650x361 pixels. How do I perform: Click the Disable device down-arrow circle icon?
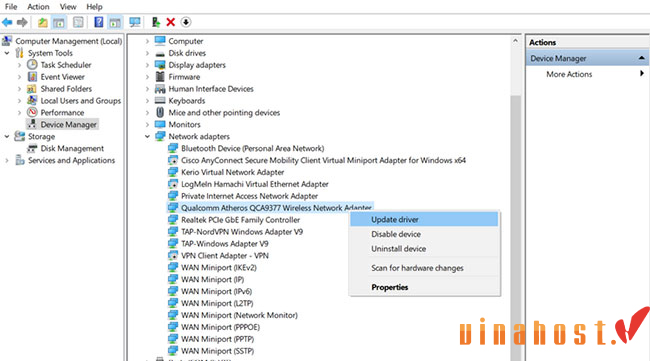pos(186,22)
